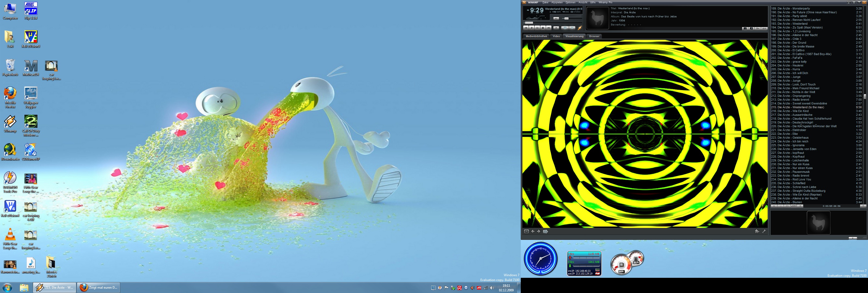Stop playback in Winamp
Screen dimensions: 868x293
pyautogui.click(x=543, y=28)
